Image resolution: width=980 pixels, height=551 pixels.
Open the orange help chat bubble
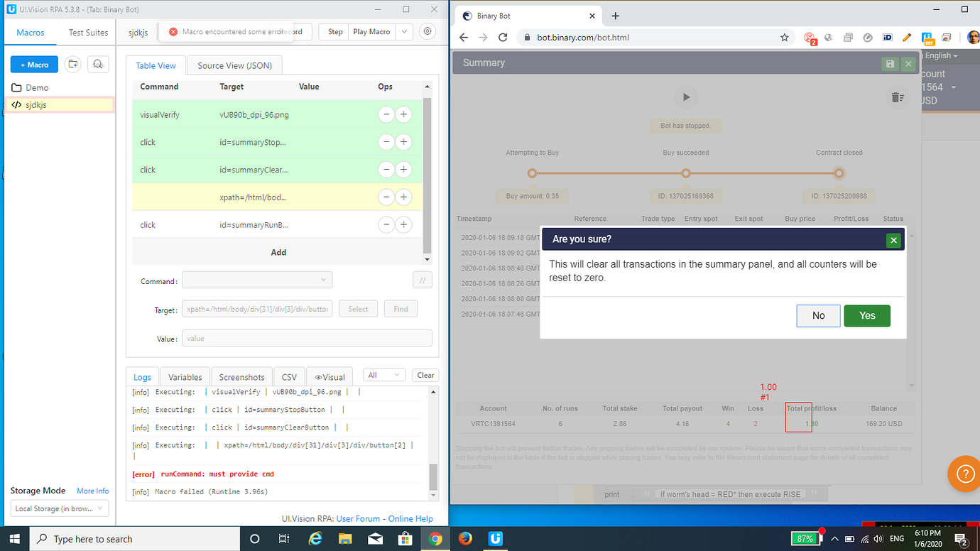click(x=964, y=474)
